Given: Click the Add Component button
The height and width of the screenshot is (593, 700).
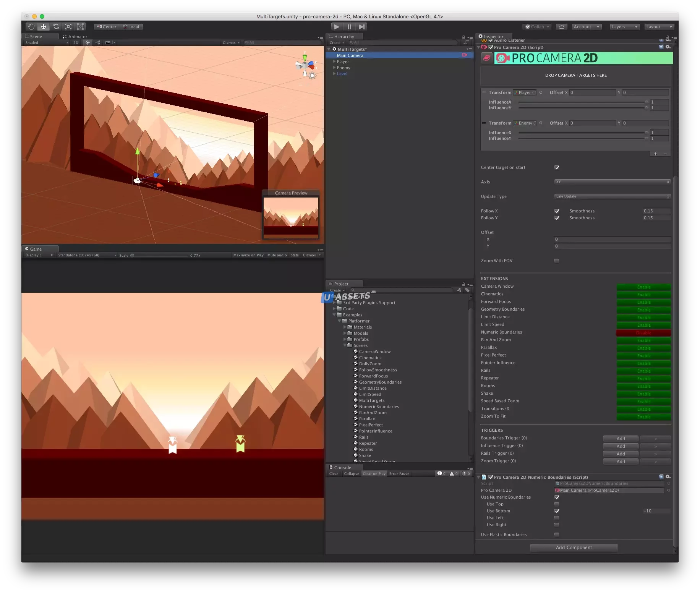Looking at the screenshot, I should [x=574, y=548].
